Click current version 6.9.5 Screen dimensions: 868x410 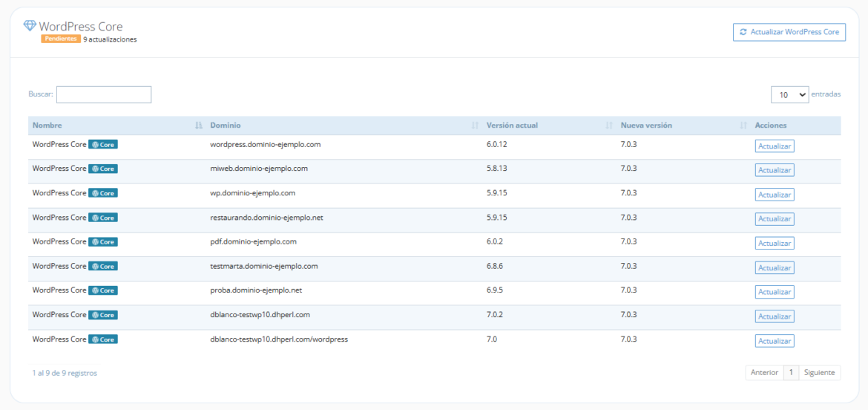point(495,290)
